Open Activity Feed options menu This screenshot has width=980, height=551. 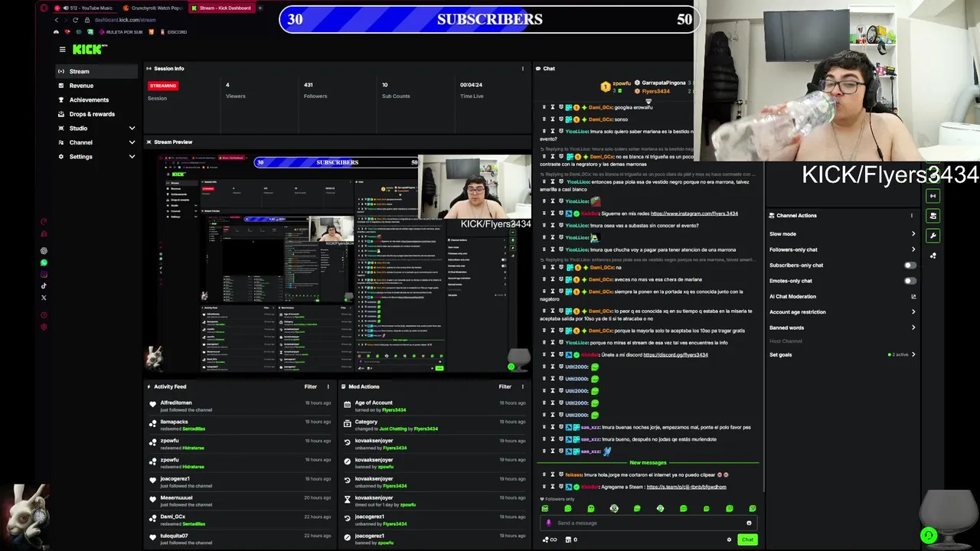point(328,386)
